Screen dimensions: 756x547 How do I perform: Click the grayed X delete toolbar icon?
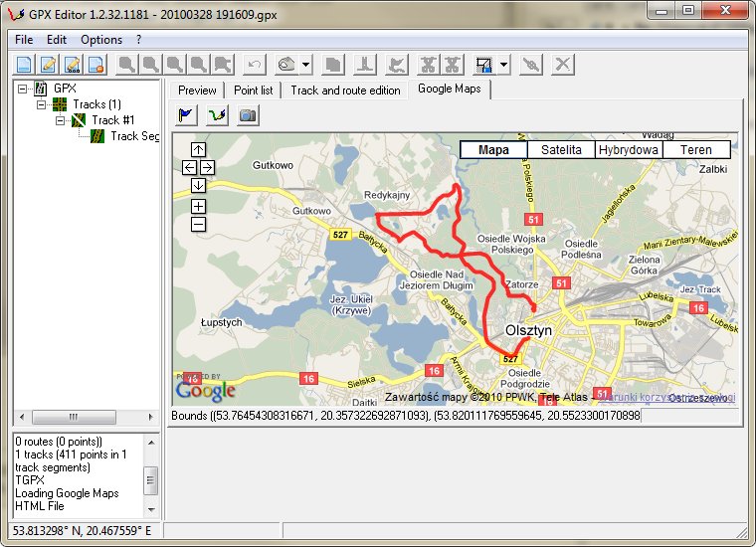point(563,64)
